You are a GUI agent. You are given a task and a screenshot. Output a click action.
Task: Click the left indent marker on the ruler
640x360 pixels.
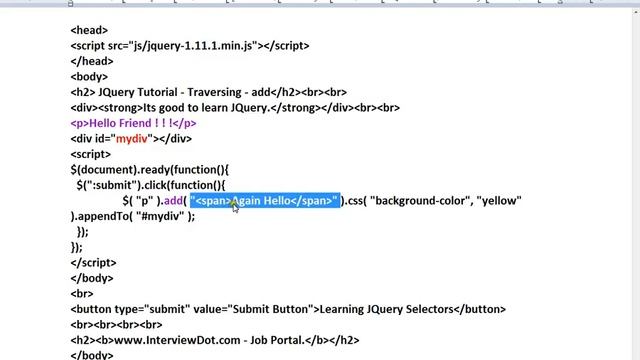pyautogui.click(x=71, y=3)
